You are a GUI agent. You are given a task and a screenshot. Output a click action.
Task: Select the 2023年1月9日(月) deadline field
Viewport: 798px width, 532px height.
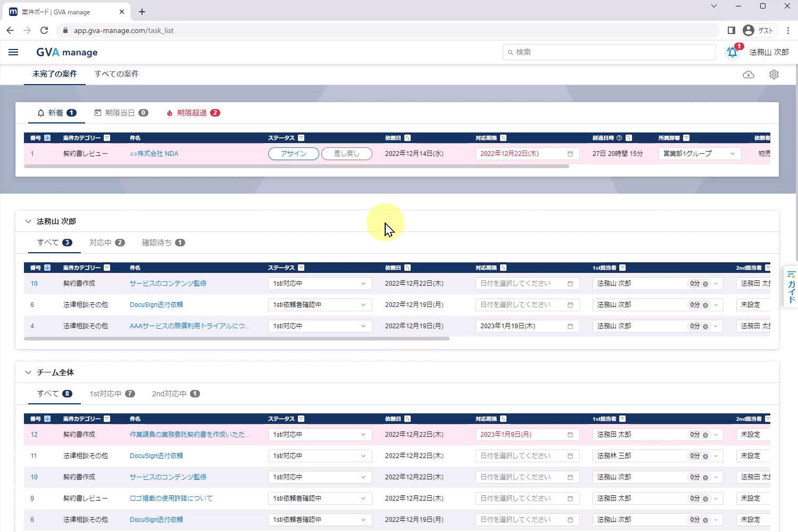click(x=527, y=435)
